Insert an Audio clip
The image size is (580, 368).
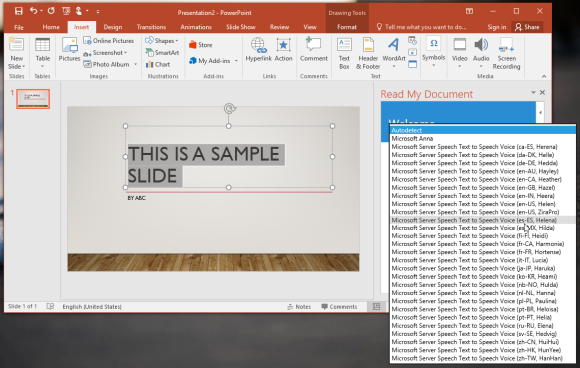(x=481, y=54)
